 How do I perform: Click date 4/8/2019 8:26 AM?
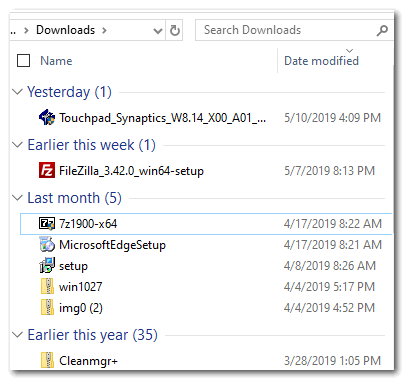pos(330,266)
